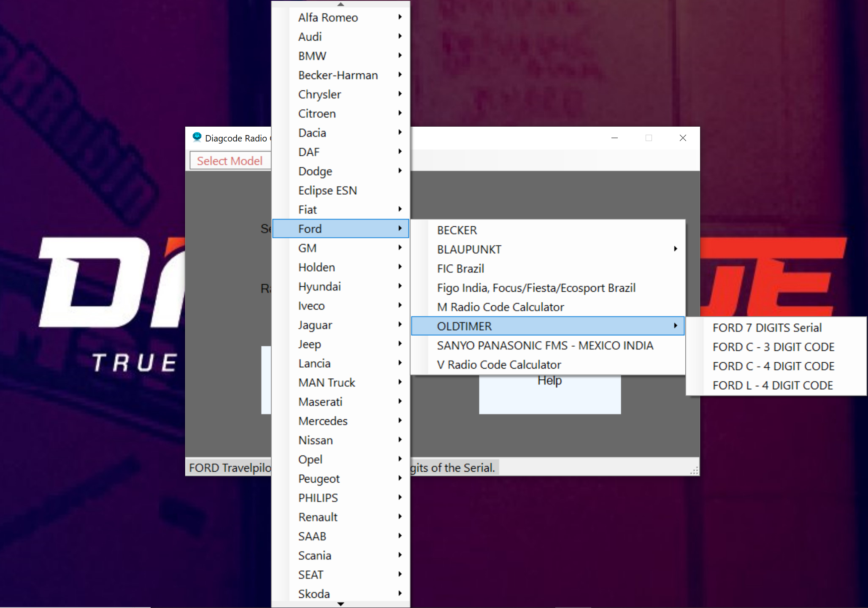Click the Diagcode app icon in title bar
Image resolution: width=868 pixels, height=608 pixels.
(x=197, y=138)
